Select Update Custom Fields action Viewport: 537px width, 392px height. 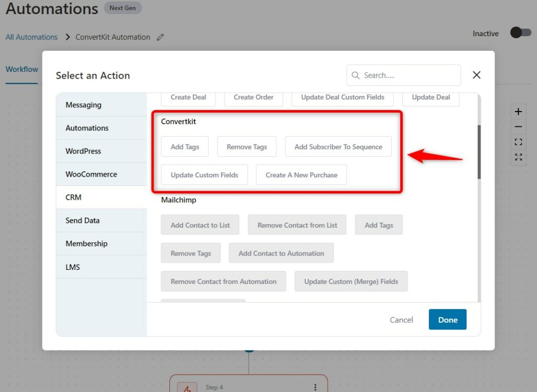(205, 175)
